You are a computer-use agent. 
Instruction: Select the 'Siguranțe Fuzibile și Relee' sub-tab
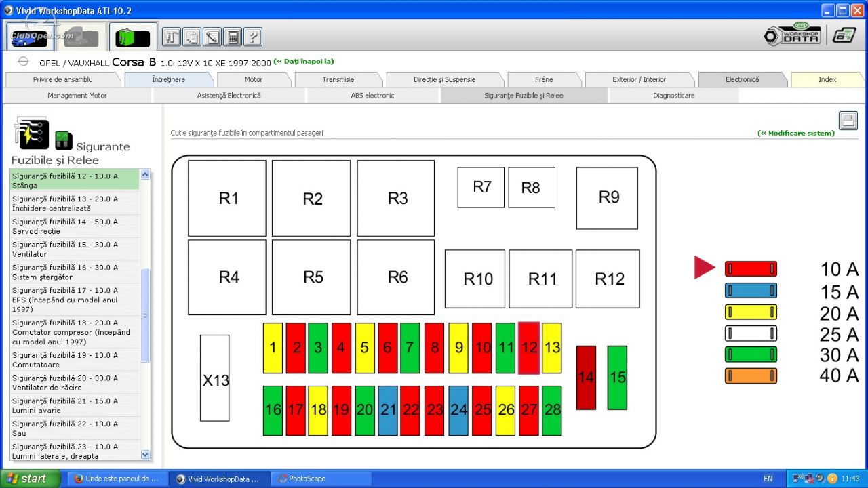pyautogui.click(x=524, y=96)
